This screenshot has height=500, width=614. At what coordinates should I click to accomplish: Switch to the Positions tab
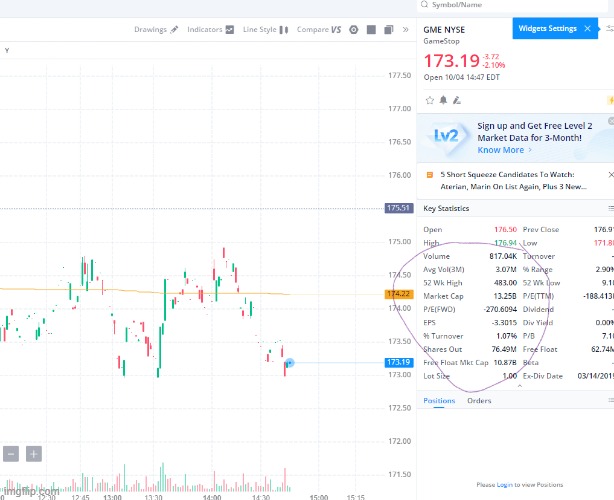[439, 401]
